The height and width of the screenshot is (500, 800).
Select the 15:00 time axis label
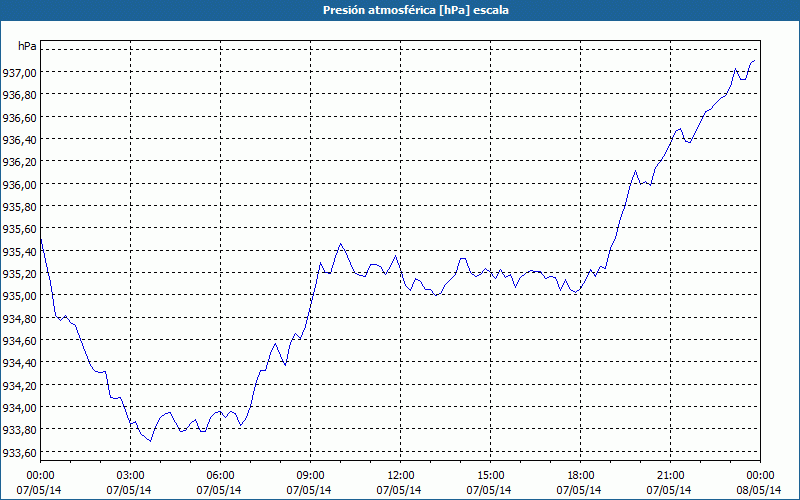490,476
